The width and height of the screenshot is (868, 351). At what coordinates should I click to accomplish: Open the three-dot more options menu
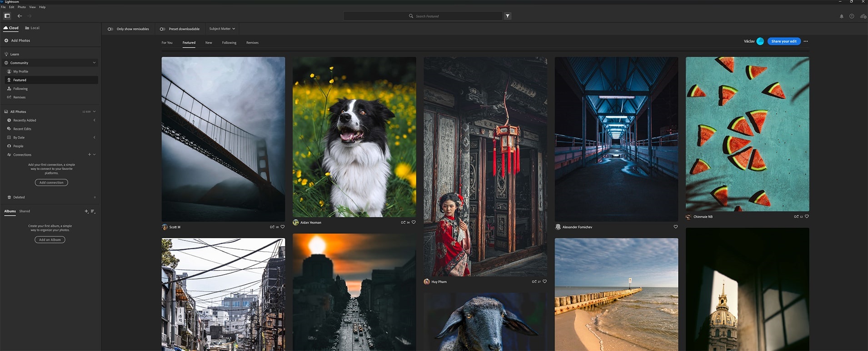click(806, 41)
